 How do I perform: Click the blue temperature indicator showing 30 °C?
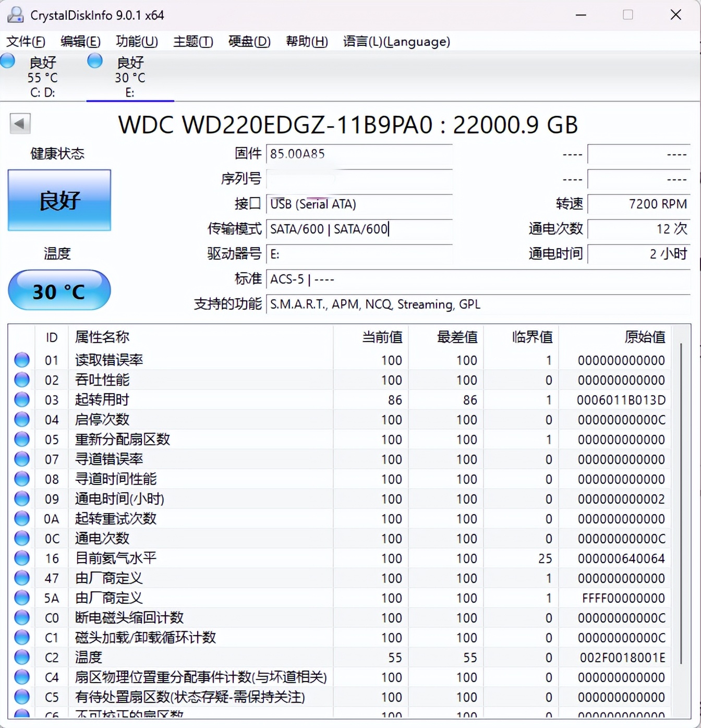click(x=59, y=291)
